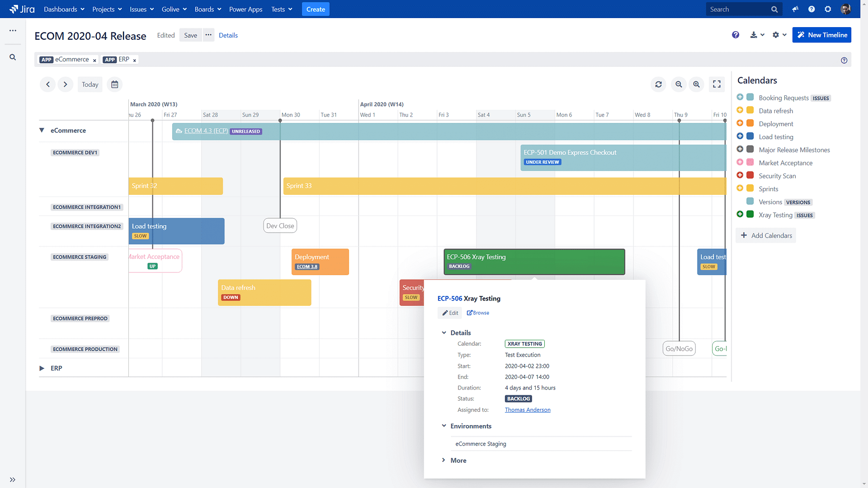Open the calendar date picker icon
This screenshot has width=868, height=488.
tap(114, 84)
